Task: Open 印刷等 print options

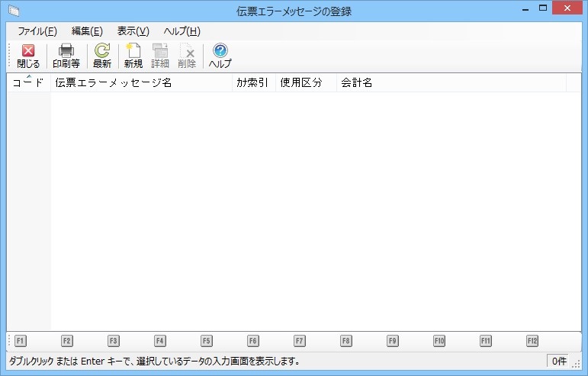Action: [x=66, y=56]
